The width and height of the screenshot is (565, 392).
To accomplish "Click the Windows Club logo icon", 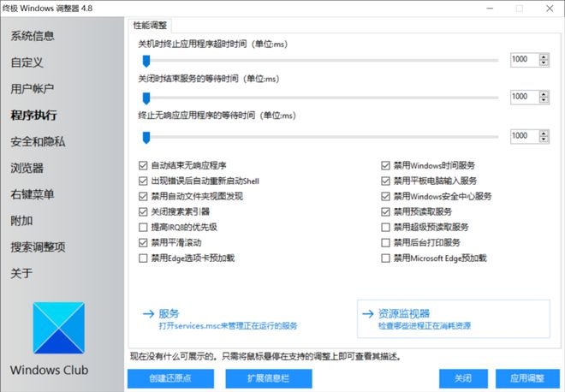I will coord(59,328).
